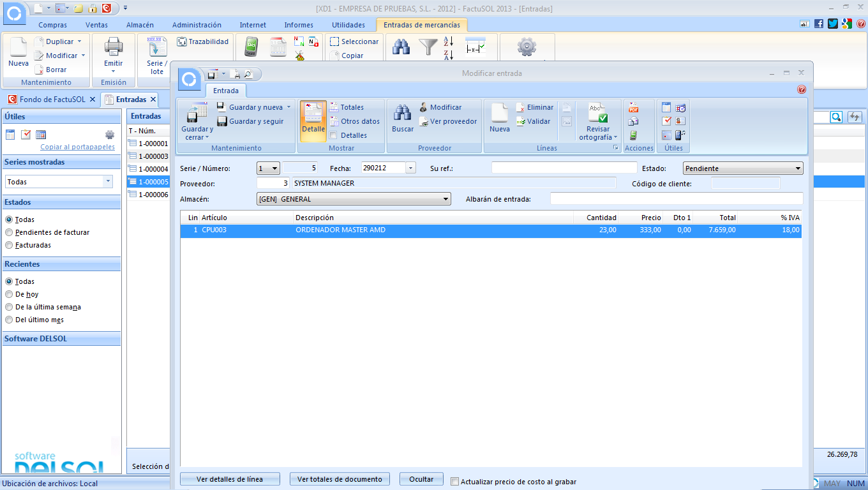Screen dimensions: 868x490
Task: Select Todas radio under Estados
Action: click(x=9, y=219)
